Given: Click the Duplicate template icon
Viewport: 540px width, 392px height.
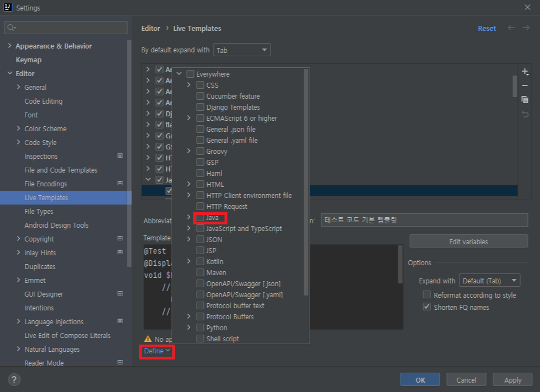Looking at the screenshot, I should 525,100.
